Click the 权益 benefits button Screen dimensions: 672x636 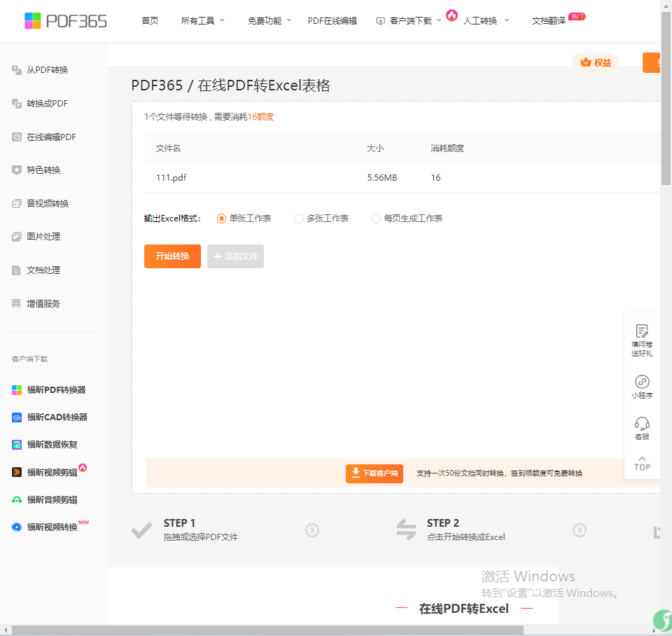[x=595, y=62]
